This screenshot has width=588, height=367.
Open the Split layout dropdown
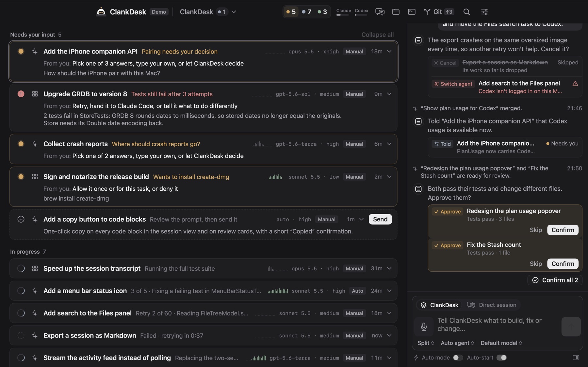pyautogui.click(x=426, y=343)
